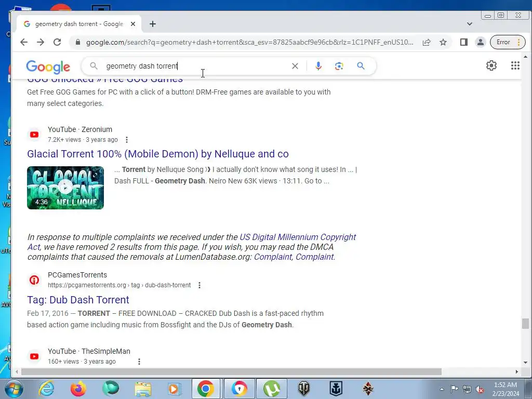Viewport: 532px width, 399px height.
Task: Open the second Complaint link
Action: pyautogui.click(x=314, y=257)
